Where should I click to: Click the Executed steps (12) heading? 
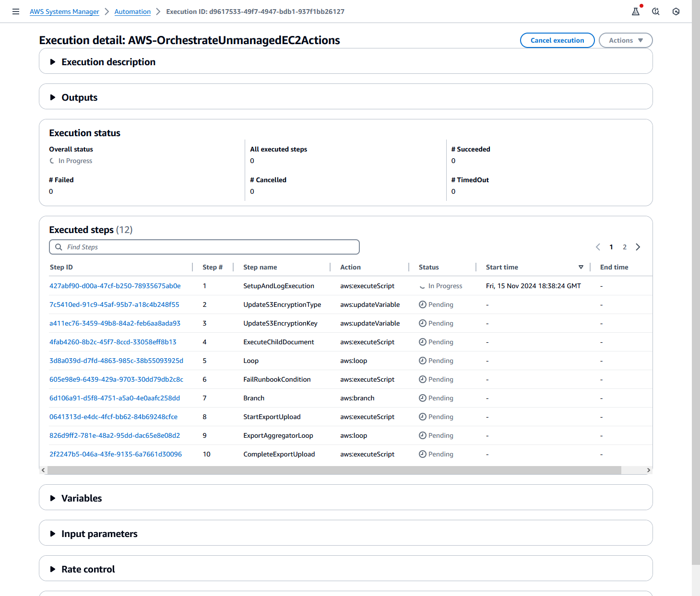pos(91,230)
